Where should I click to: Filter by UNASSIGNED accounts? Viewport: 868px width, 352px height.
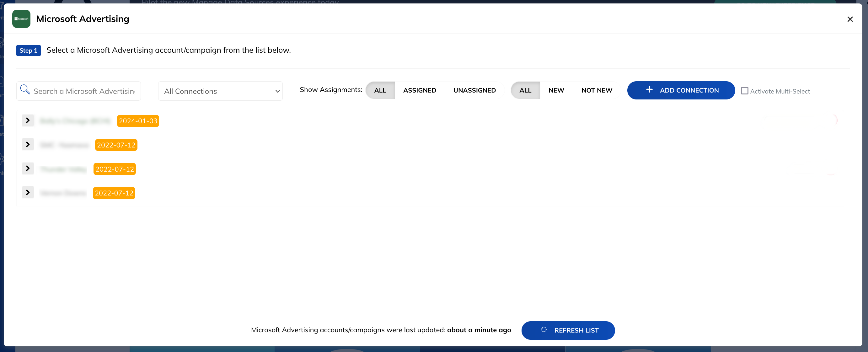click(x=474, y=90)
